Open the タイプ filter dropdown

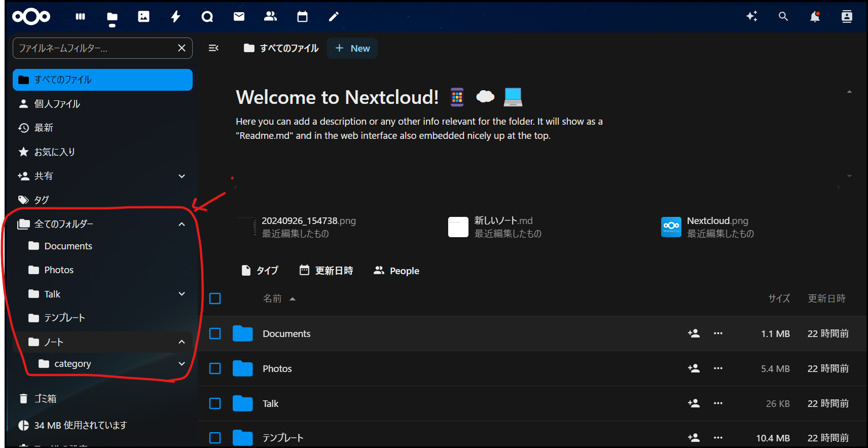tap(260, 271)
